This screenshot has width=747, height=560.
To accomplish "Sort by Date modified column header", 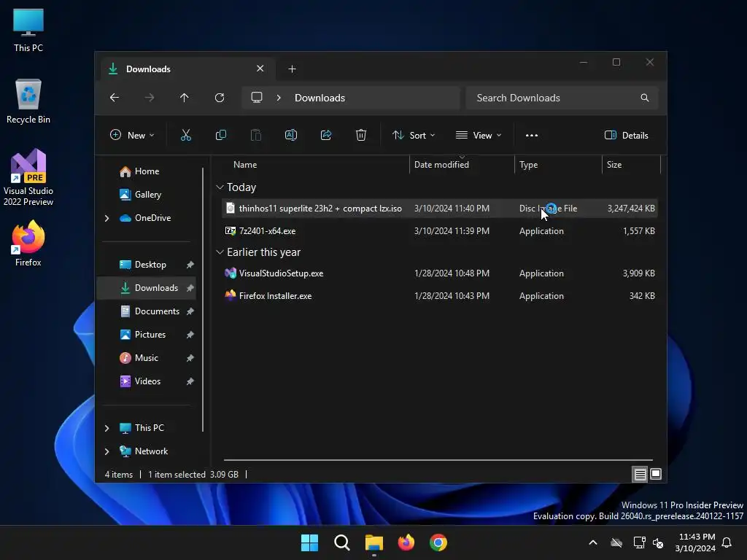I will [x=462, y=165].
